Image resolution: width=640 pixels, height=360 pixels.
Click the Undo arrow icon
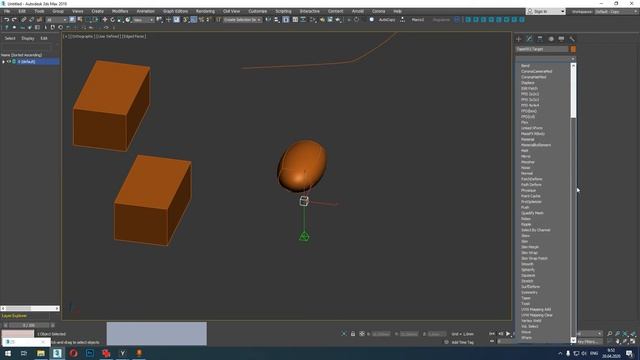7,20
